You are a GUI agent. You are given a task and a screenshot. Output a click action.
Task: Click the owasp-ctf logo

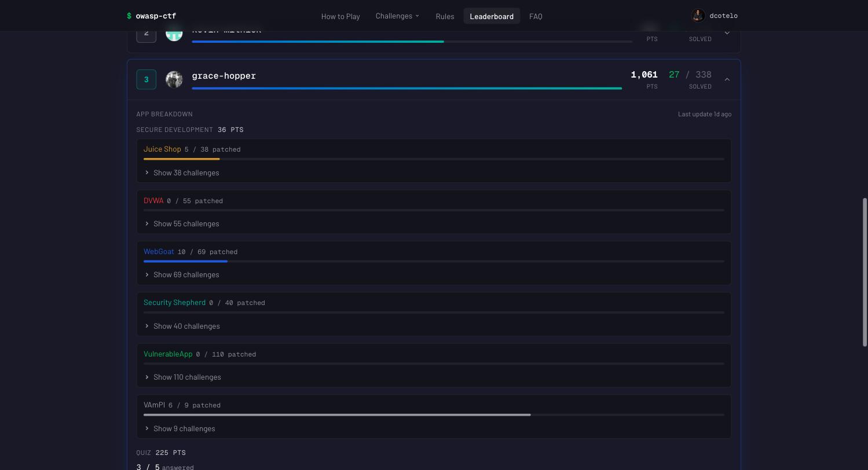point(152,16)
